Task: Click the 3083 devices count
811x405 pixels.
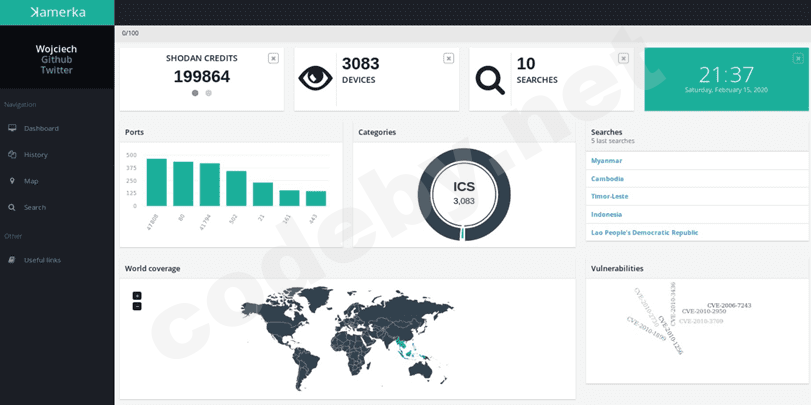Action: point(361,64)
